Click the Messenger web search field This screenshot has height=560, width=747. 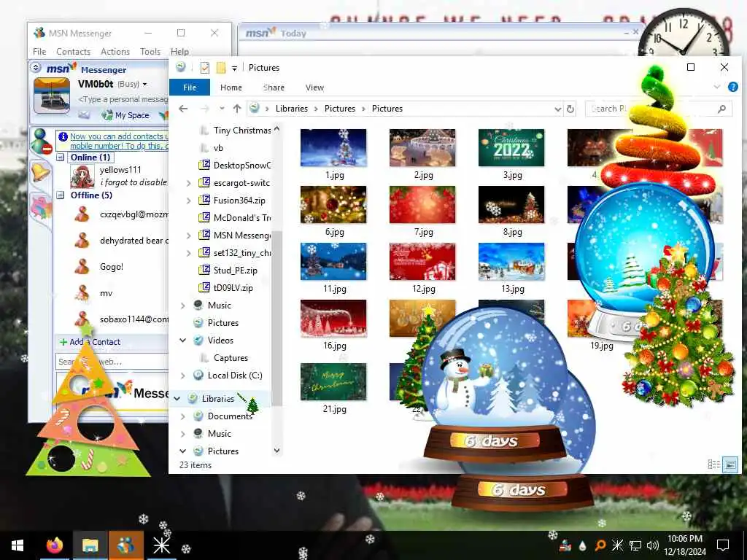point(112,362)
